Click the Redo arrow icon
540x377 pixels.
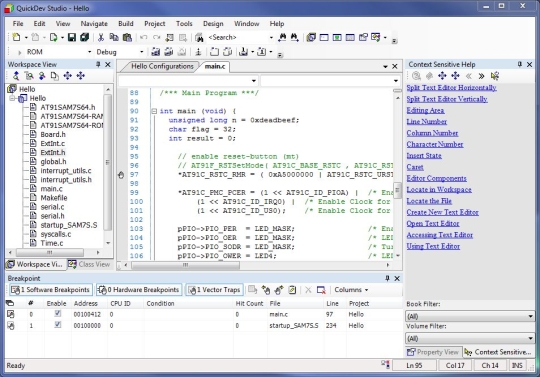[x=157, y=37]
